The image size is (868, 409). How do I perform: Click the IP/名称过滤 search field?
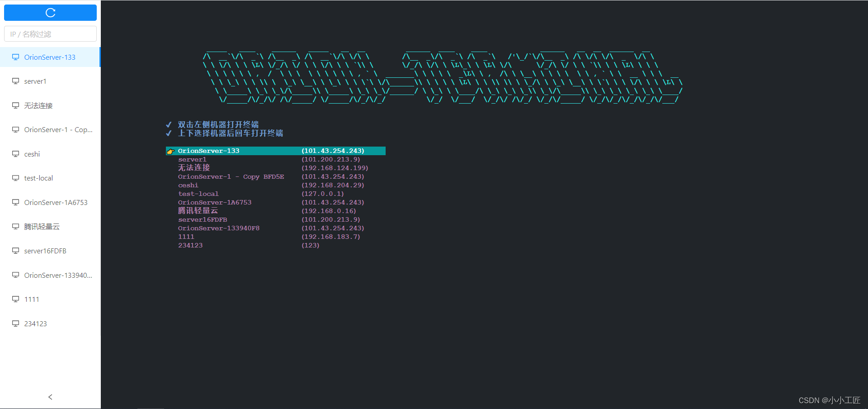click(x=50, y=33)
